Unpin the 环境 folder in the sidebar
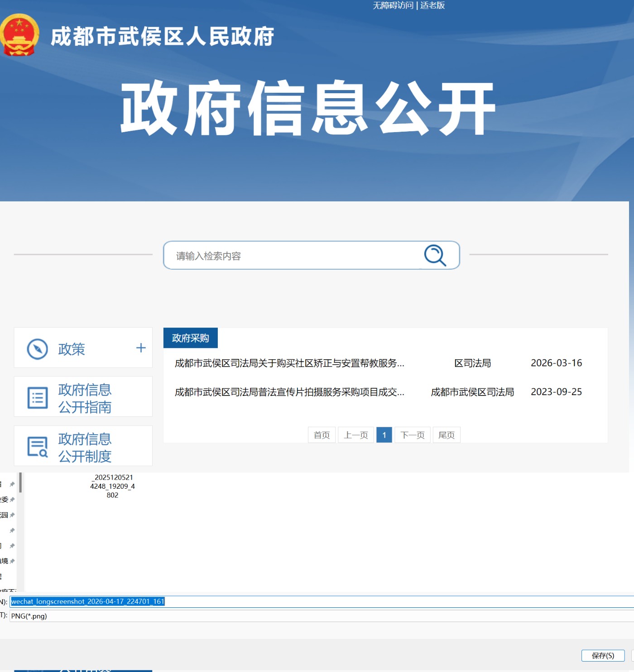This screenshot has width=634, height=672. [12, 561]
